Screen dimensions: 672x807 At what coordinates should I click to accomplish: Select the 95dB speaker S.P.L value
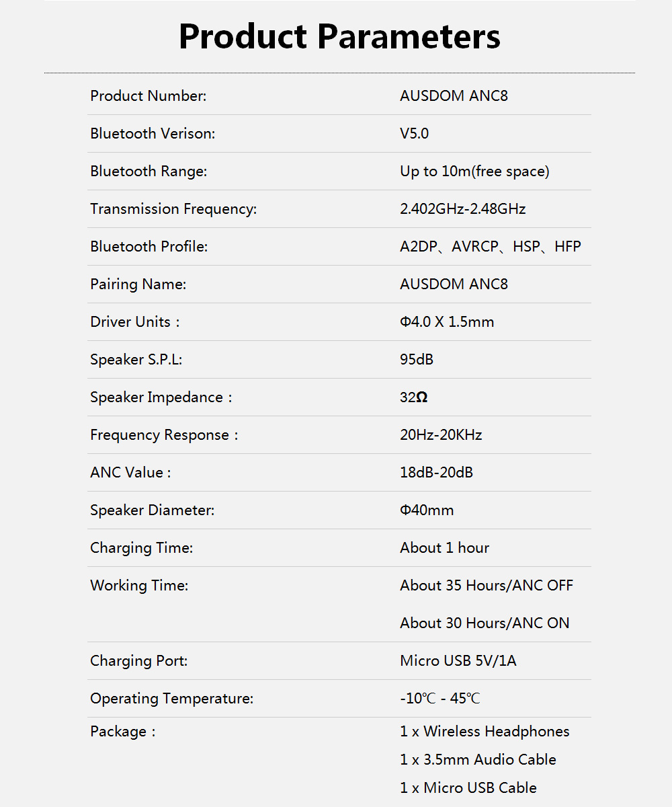417,360
